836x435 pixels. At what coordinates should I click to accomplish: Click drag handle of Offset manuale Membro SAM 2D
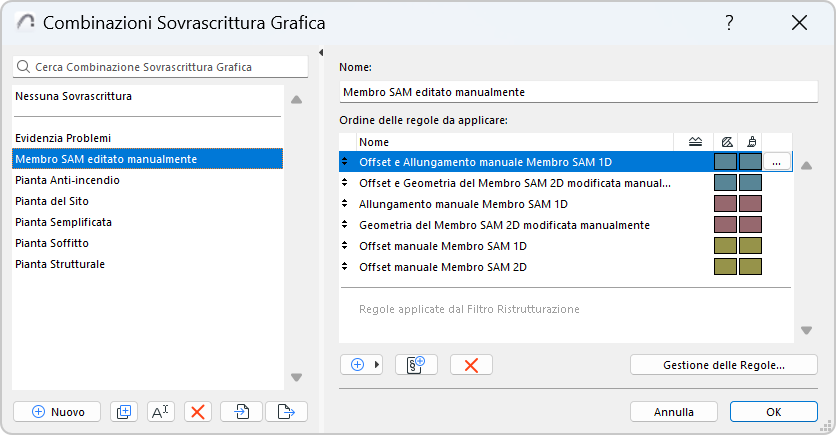coord(345,267)
